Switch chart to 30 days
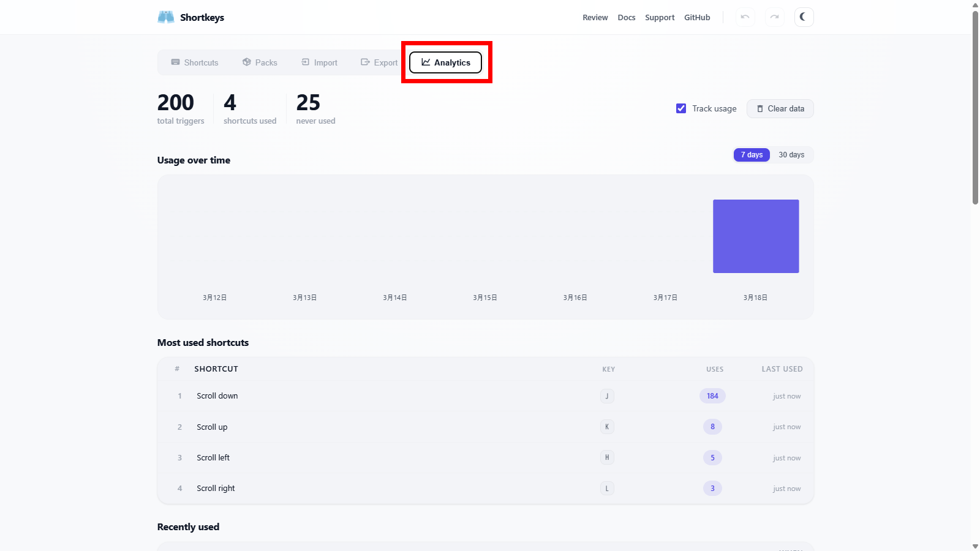The image size is (980, 551). coord(791,155)
